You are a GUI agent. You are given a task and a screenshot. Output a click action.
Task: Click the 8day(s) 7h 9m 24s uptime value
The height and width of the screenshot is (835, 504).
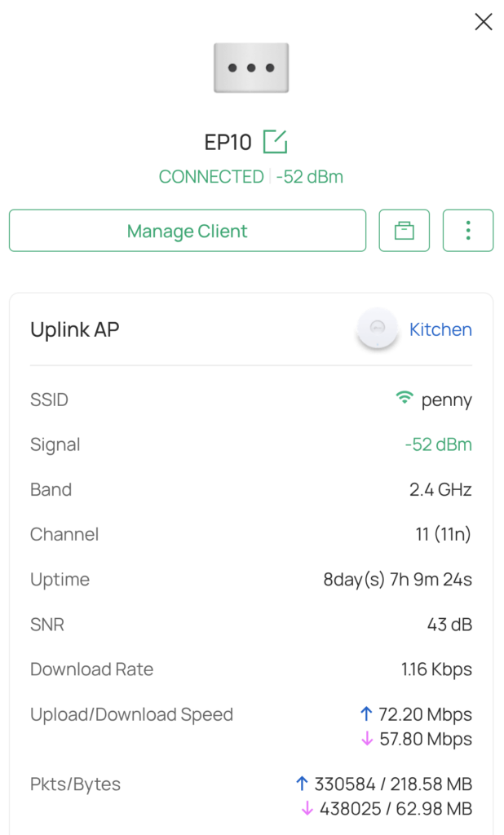click(x=397, y=580)
